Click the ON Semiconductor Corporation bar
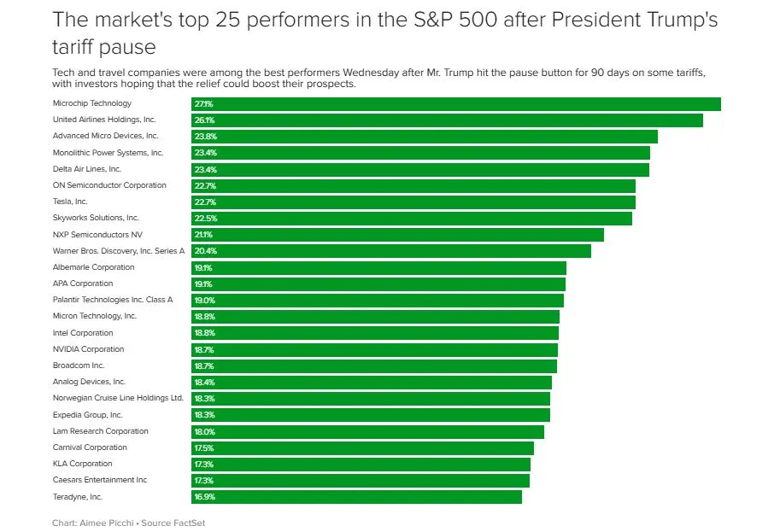Screen dimensions: 780x532 point(413,185)
